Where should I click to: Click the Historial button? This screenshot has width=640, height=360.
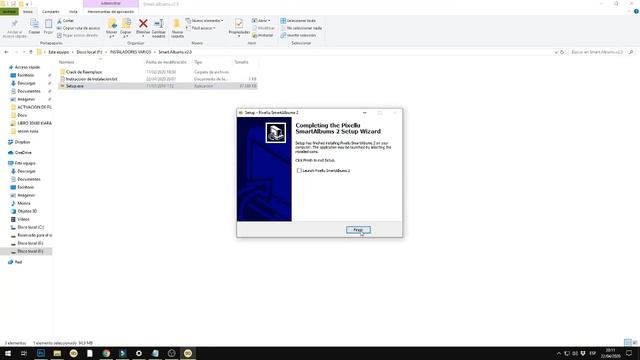(x=263, y=35)
